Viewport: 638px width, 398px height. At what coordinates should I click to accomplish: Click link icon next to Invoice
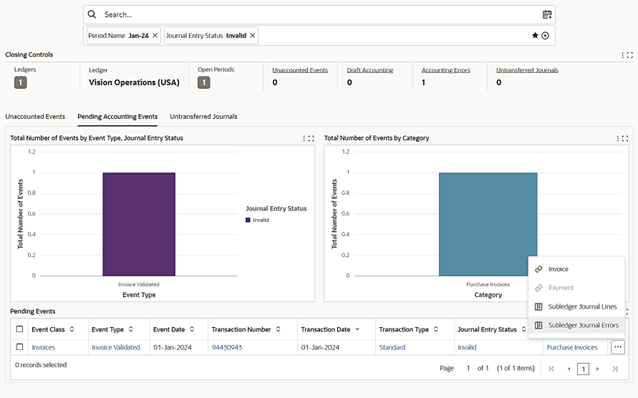coord(538,269)
